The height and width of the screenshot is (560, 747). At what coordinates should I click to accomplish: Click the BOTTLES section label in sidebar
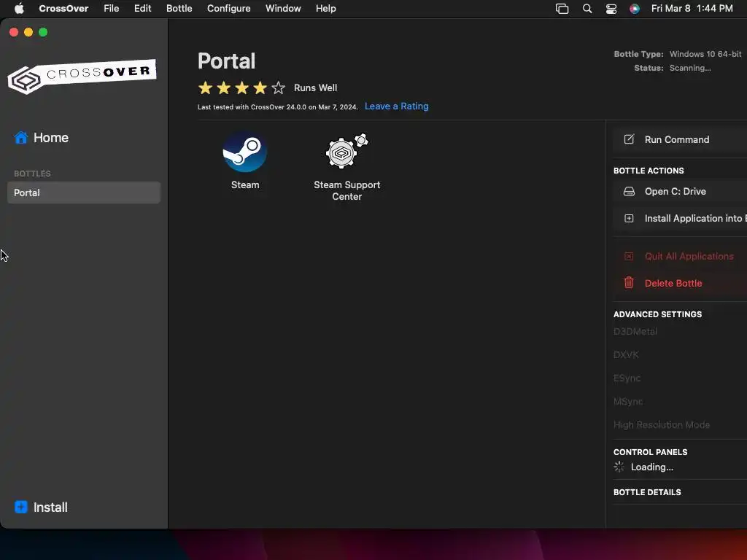pos(32,174)
